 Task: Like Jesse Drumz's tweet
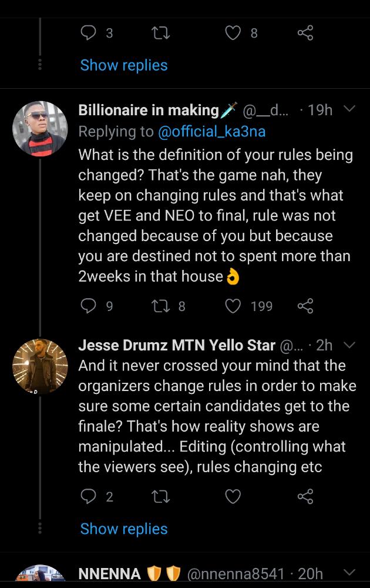click(234, 497)
